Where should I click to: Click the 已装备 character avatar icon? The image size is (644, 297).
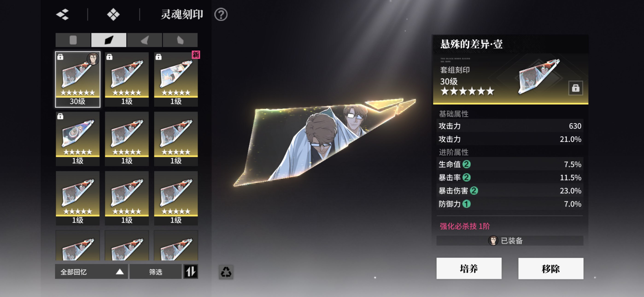pyautogui.click(x=493, y=241)
